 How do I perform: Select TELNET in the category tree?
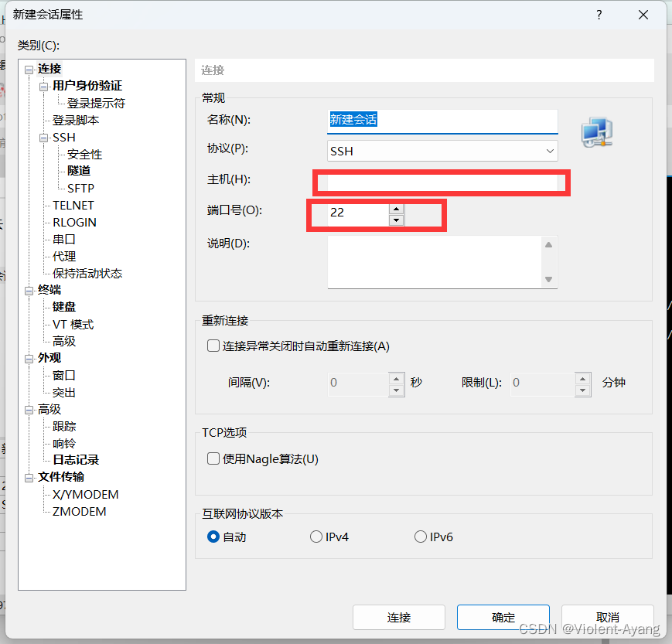(x=73, y=205)
